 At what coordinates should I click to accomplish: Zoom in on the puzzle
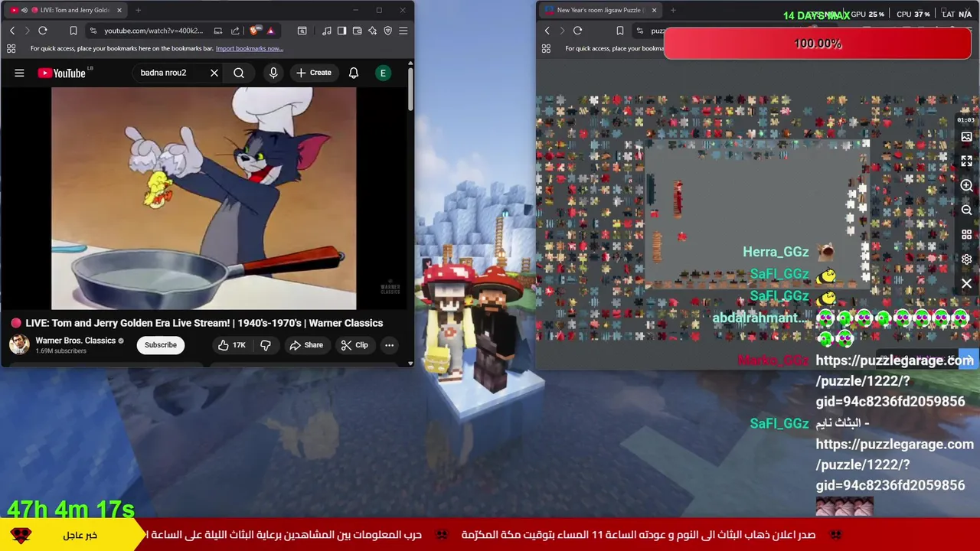966,185
